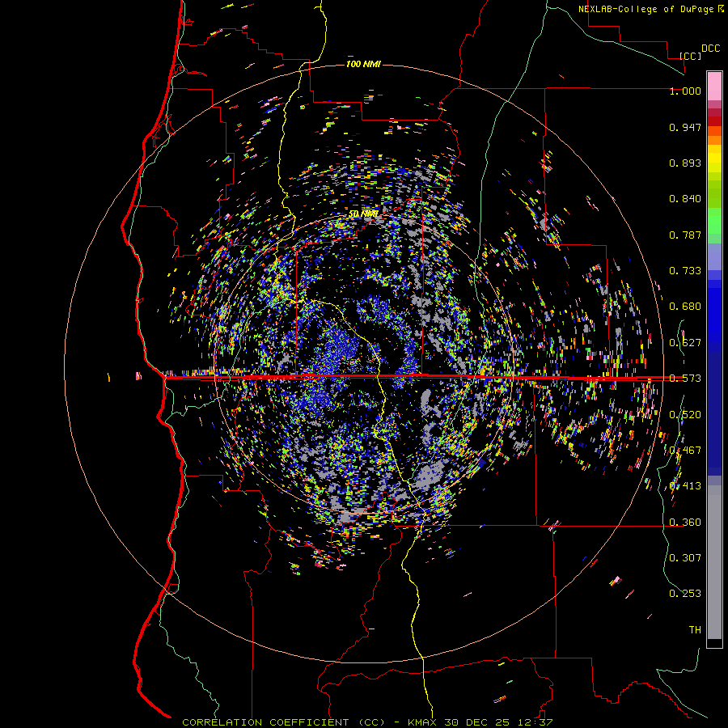Select the 0.360 legend value
The height and width of the screenshot is (728, 728).
[x=685, y=523]
